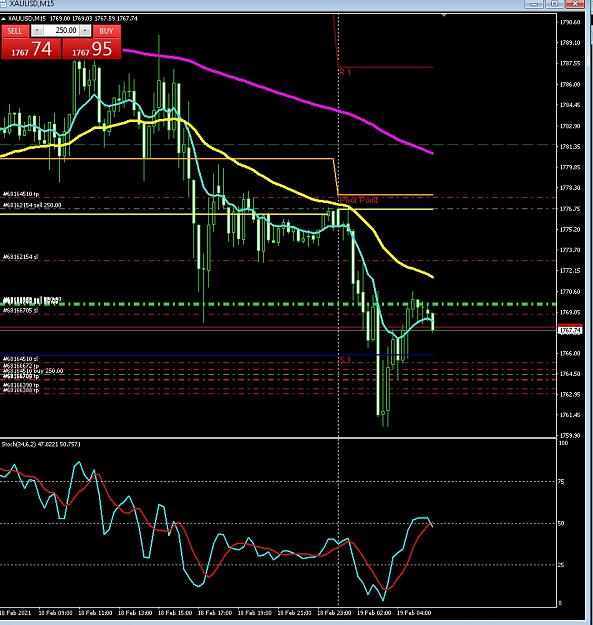Select the #68162154 sl order line label
The height and width of the screenshot is (625, 593).
pyautogui.click(x=20, y=257)
